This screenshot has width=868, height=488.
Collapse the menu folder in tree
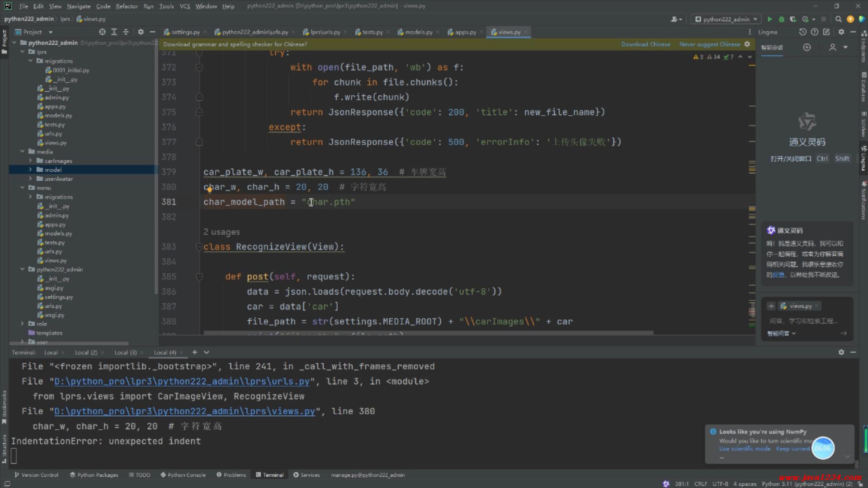click(22, 188)
